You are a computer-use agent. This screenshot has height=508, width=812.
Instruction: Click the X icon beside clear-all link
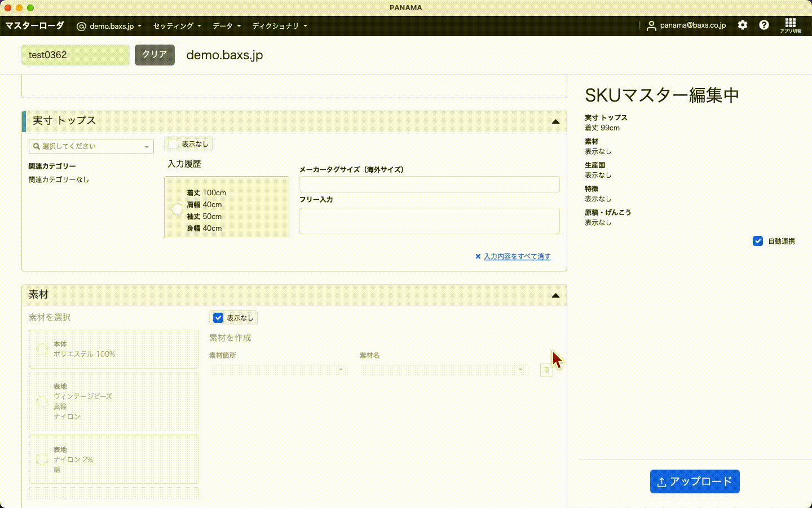[x=478, y=256]
